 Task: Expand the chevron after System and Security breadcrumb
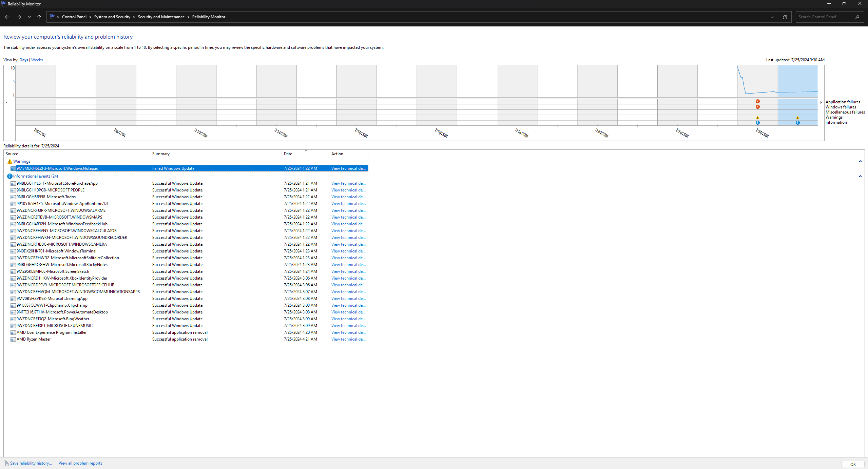pos(134,17)
